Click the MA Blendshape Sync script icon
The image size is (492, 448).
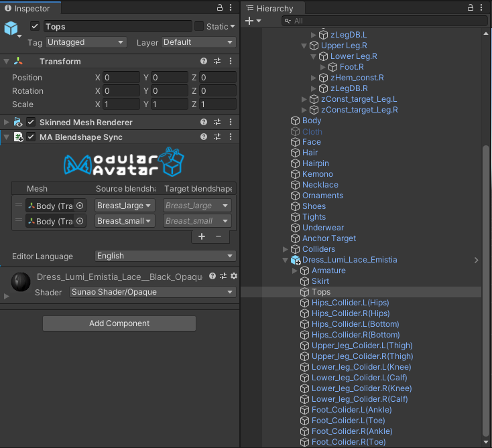tap(18, 137)
